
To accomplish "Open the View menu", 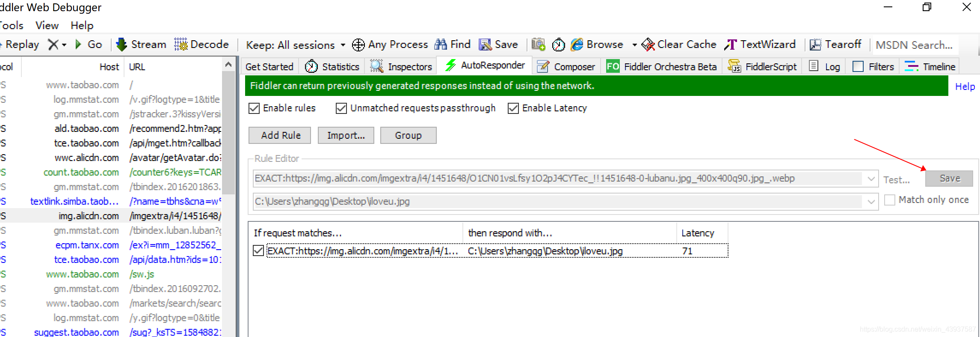I will 47,26.
